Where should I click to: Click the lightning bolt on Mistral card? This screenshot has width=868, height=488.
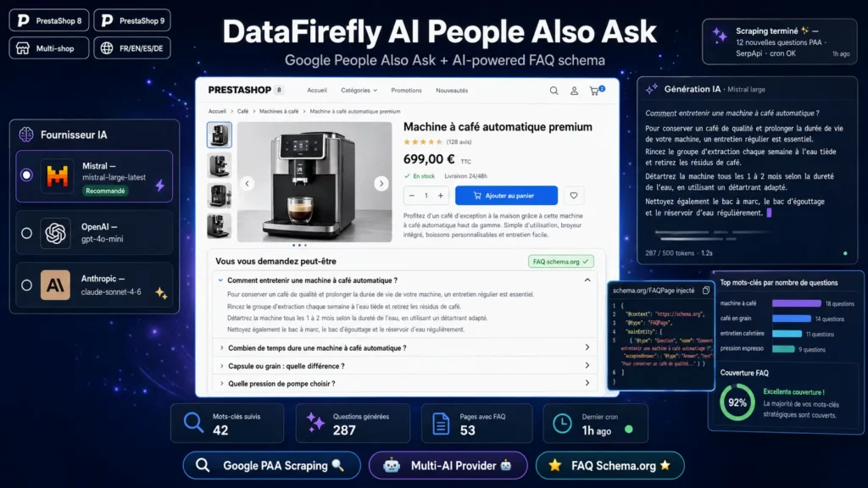point(160,185)
